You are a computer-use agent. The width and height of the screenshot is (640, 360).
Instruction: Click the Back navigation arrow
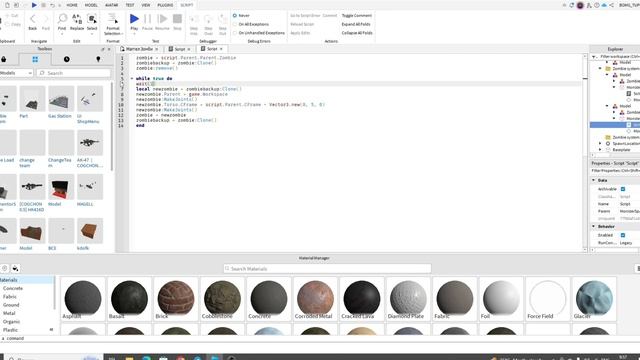coord(32,19)
